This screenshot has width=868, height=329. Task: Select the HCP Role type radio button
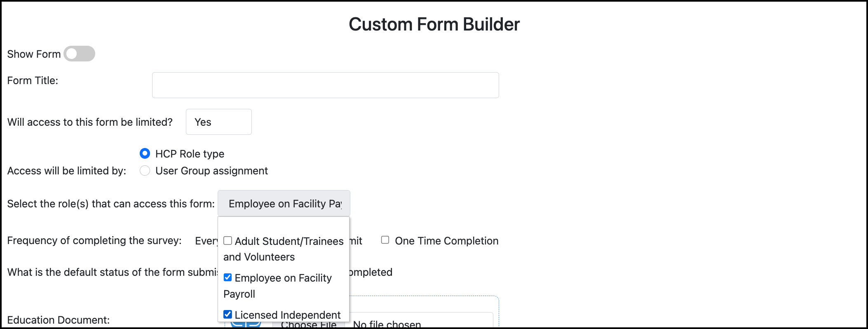point(145,153)
